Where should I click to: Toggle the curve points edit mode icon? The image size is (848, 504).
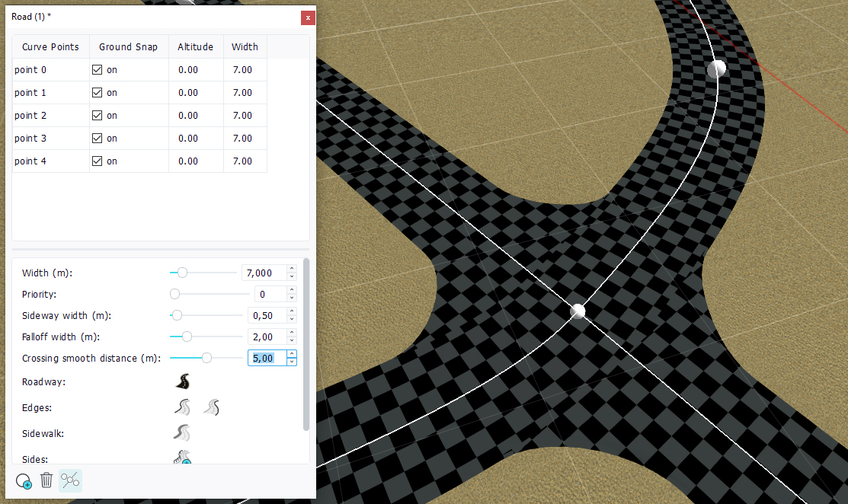tap(70, 480)
